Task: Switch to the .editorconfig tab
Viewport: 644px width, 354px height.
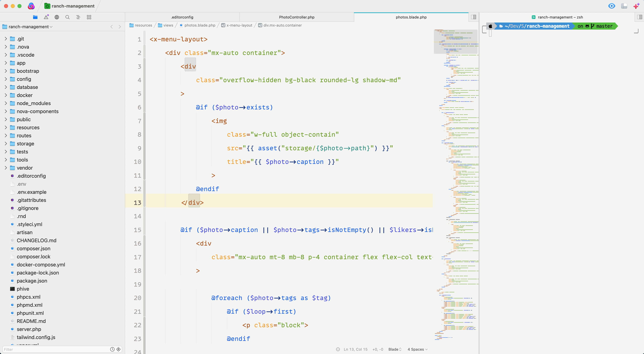Action: 182,17
